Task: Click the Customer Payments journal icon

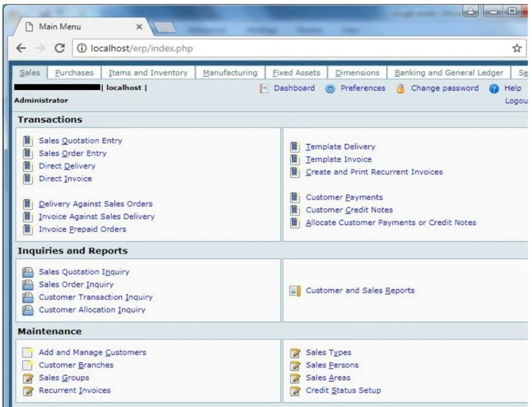Action: [x=295, y=197]
